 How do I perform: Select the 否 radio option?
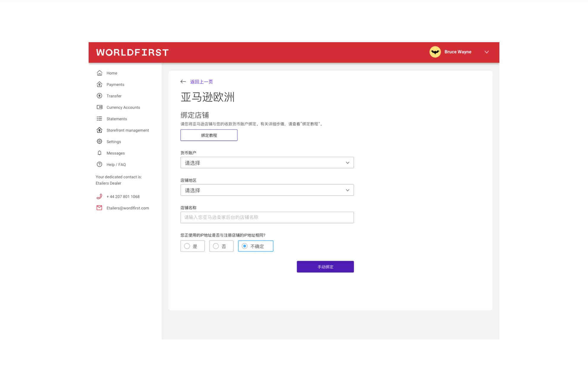click(x=221, y=246)
